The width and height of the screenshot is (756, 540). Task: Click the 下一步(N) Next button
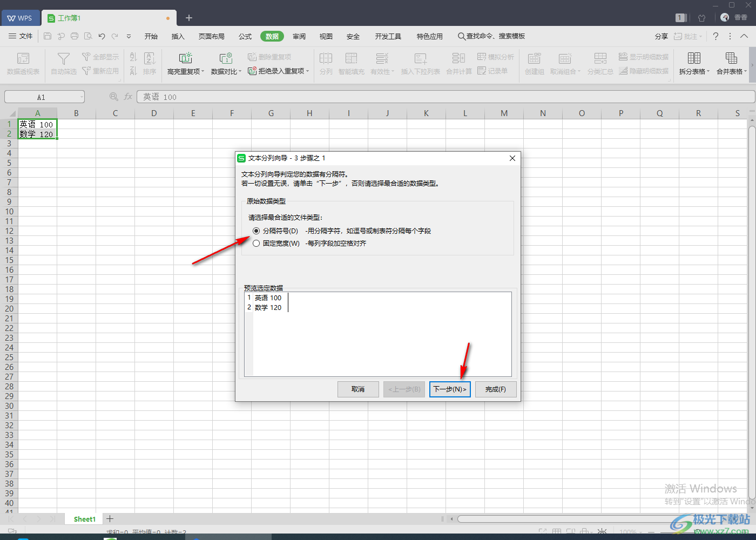point(450,389)
